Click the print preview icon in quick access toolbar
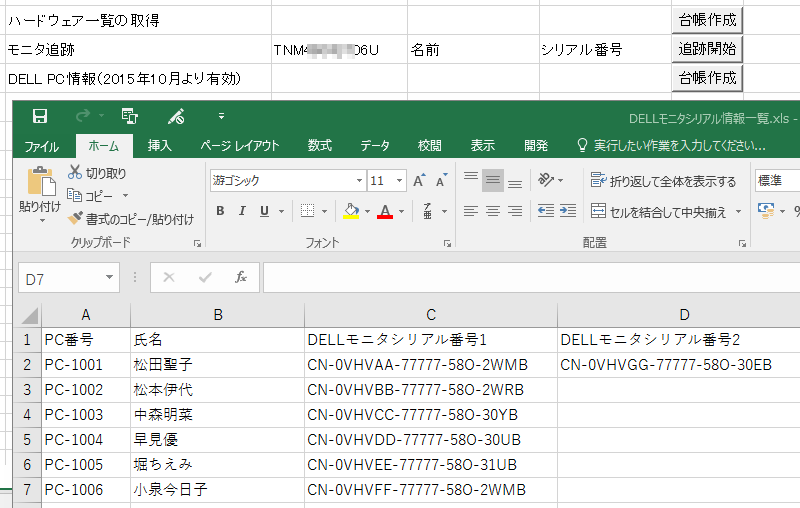Image resolution: width=800 pixels, height=508 pixels. 130,116
